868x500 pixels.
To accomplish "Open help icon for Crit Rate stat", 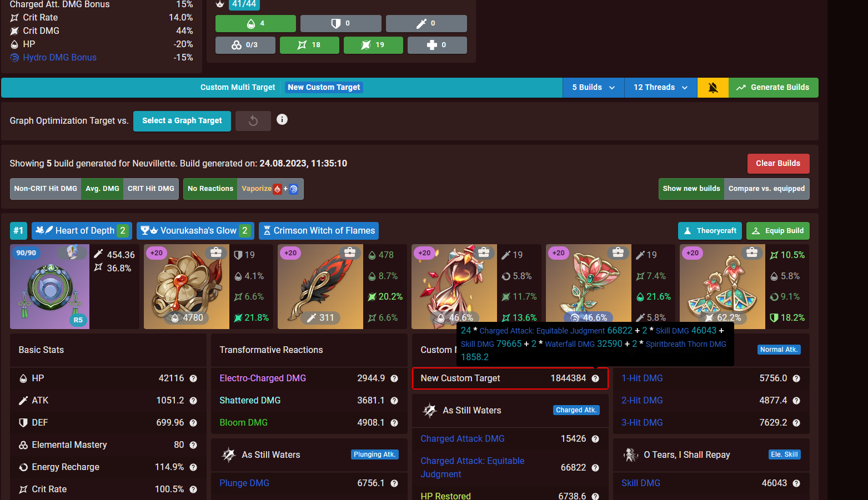I will [193, 489].
